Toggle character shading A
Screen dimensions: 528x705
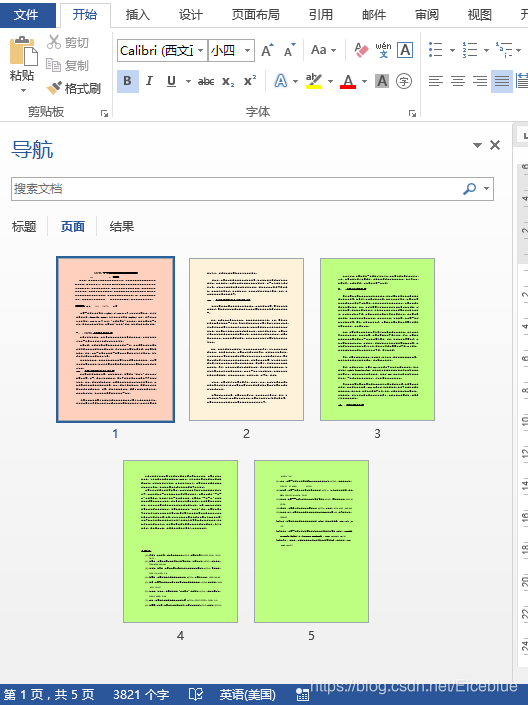coord(382,81)
